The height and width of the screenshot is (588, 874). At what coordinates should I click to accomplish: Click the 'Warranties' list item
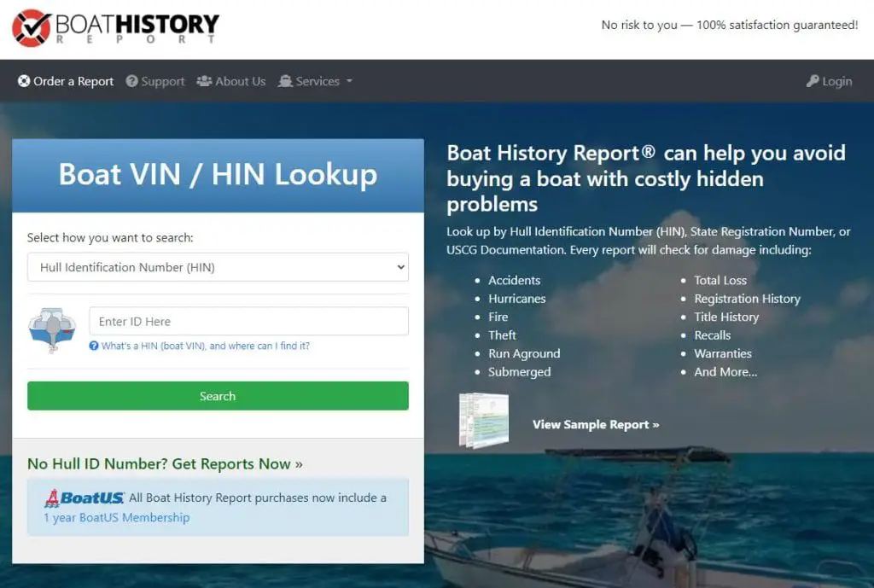point(723,354)
